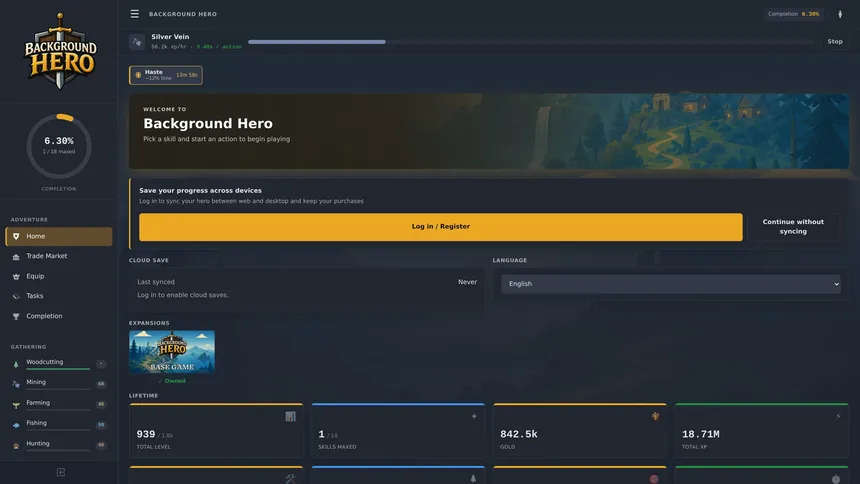Viewport: 860px width, 484px height.
Task: Click the Farming plant icon
Action: coord(16,404)
